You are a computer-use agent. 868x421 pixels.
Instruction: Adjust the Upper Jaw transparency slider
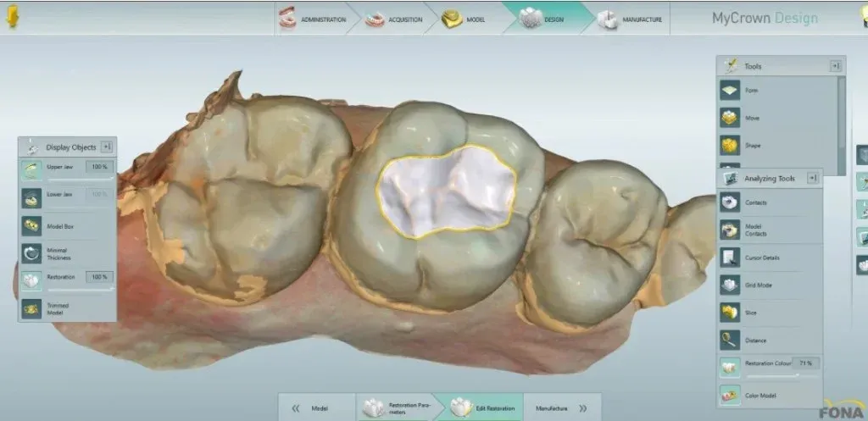click(x=81, y=180)
